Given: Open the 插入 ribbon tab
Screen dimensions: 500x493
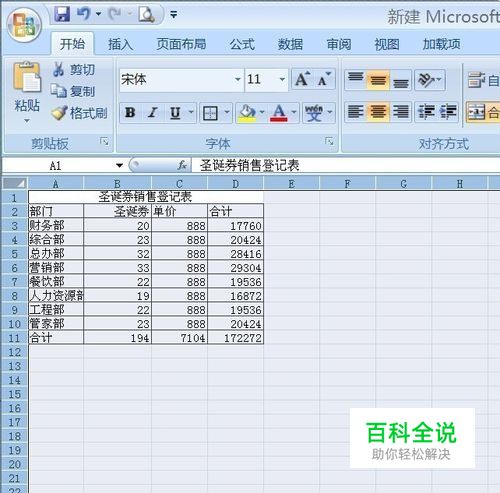Looking at the screenshot, I should 120,44.
